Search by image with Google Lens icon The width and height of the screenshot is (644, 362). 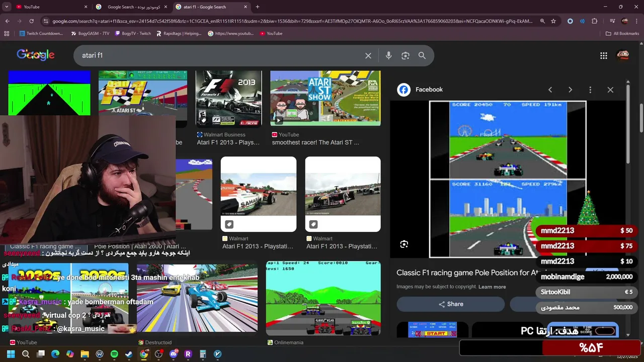[x=406, y=55]
